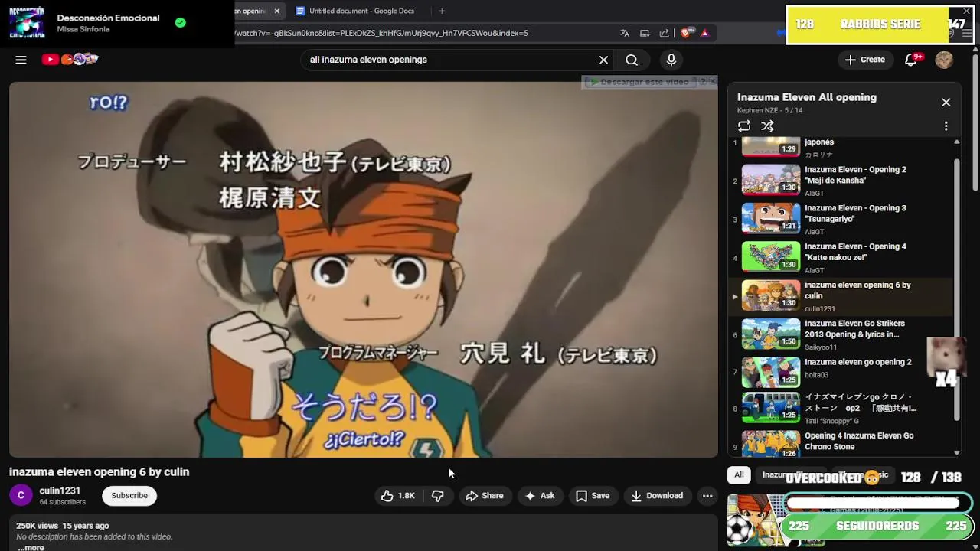The height and width of the screenshot is (551, 980).
Task: Close the current YouTube browser tab
Action: tap(277, 11)
